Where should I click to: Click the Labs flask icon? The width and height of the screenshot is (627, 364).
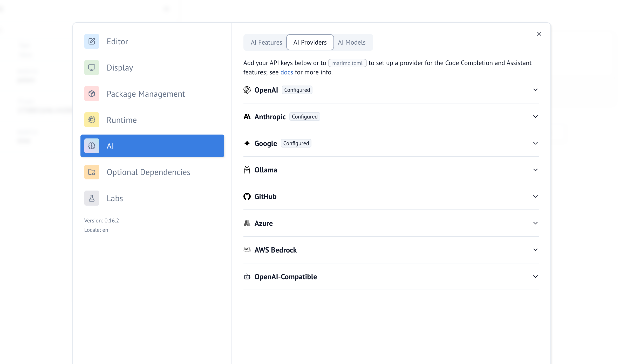(x=92, y=198)
